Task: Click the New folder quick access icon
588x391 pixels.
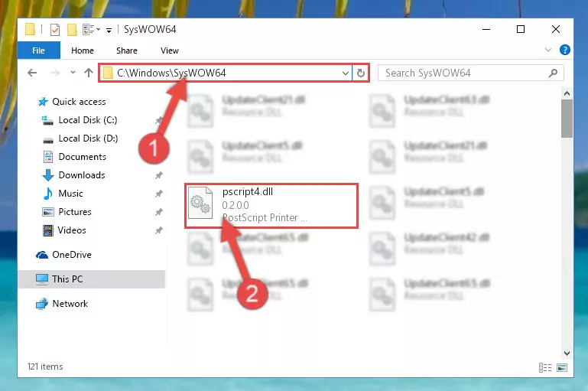Action: [x=72, y=29]
